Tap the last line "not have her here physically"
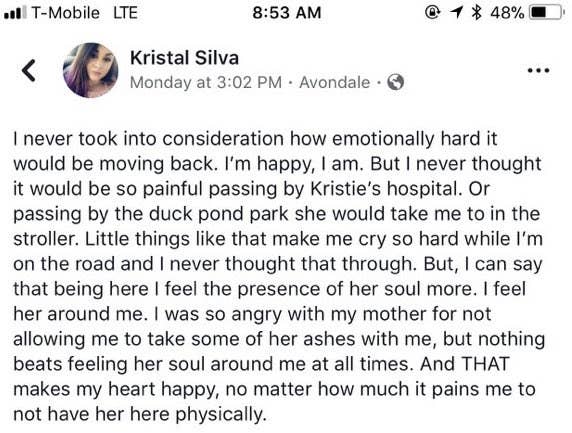This screenshot has width=572, height=433. pos(138,414)
